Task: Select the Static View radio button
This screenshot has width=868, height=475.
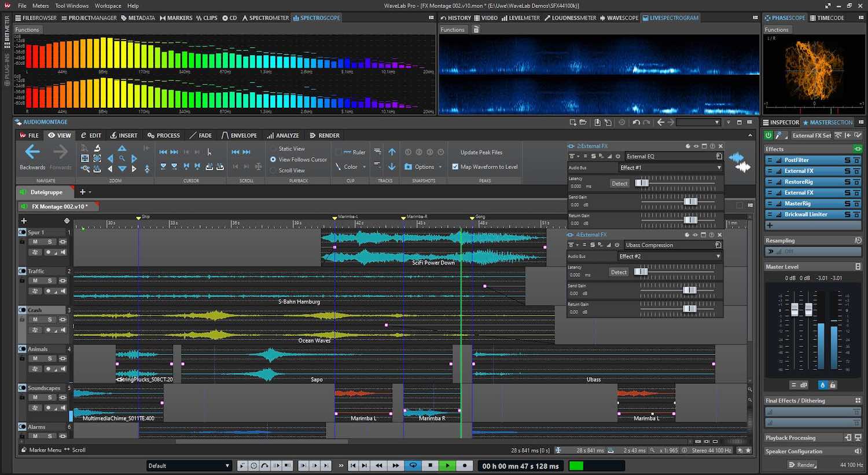Action: 273,149
